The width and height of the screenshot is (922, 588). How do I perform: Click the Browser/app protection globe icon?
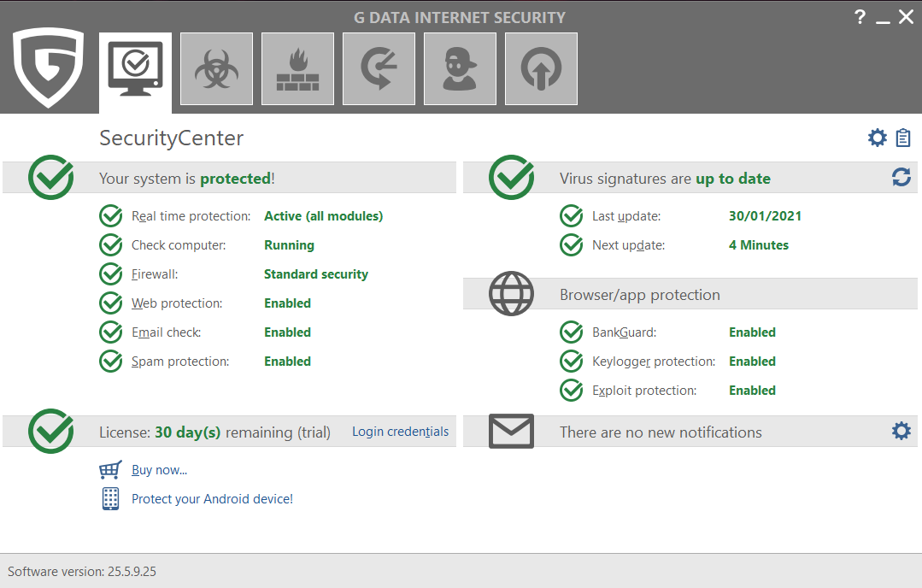tap(512, 293)
